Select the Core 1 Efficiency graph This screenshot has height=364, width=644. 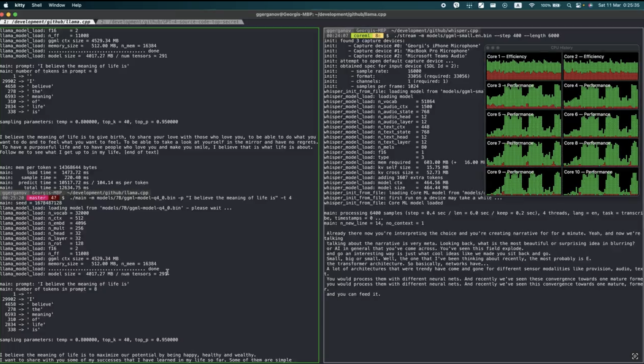coord(524,66)
